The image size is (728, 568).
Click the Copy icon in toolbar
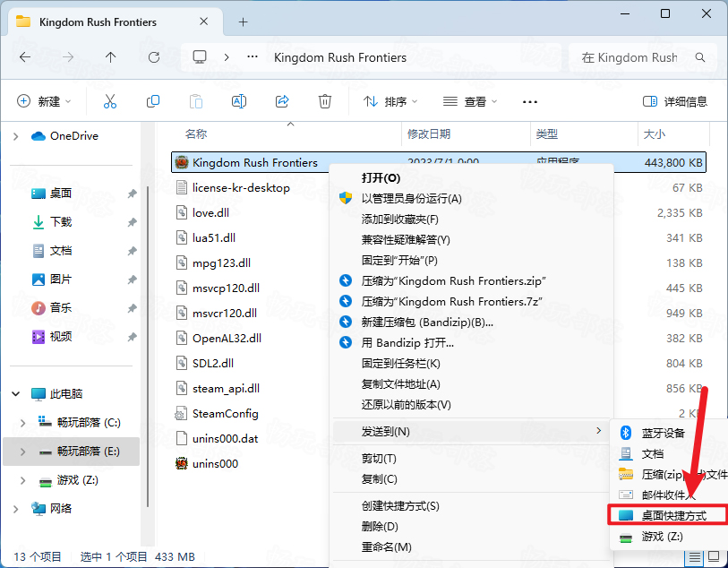point(153,101)
